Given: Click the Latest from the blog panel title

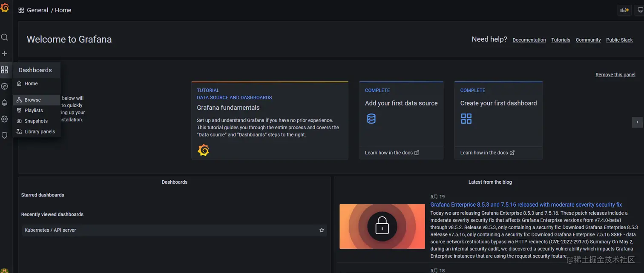Looking at the screenshot, I should click(x=490, y=182).
